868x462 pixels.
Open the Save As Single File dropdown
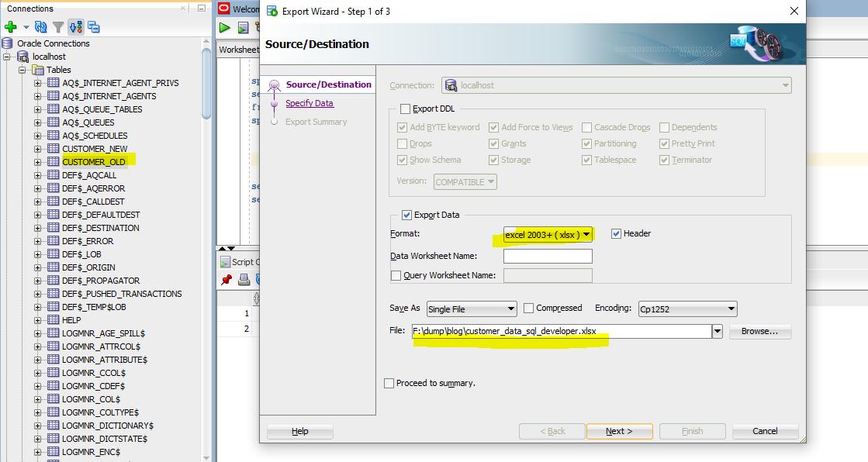click(x=472, y=309)
